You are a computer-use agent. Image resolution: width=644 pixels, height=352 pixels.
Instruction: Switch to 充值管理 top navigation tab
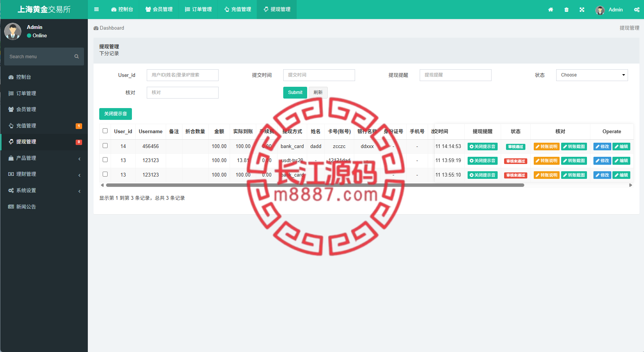[x=238, y=10]
